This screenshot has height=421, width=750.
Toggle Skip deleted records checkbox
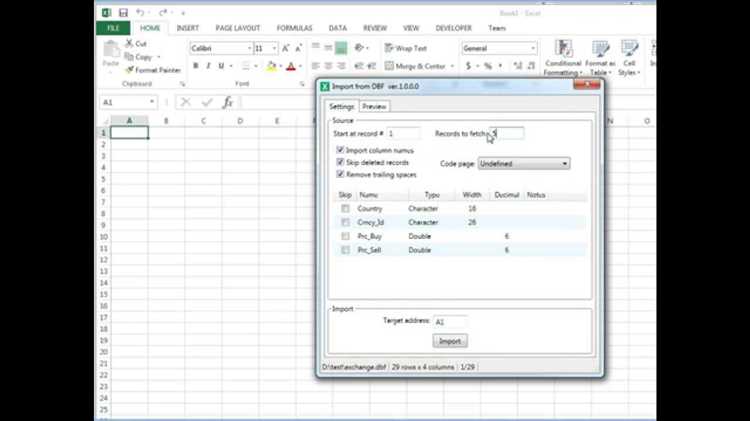pyautogui.click(x=340, y=162)
